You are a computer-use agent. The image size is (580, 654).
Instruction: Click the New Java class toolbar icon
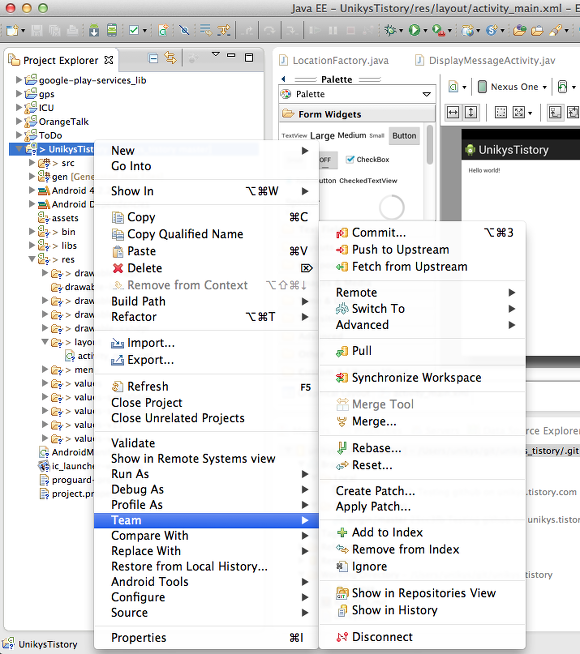click(x=163, y=30)
